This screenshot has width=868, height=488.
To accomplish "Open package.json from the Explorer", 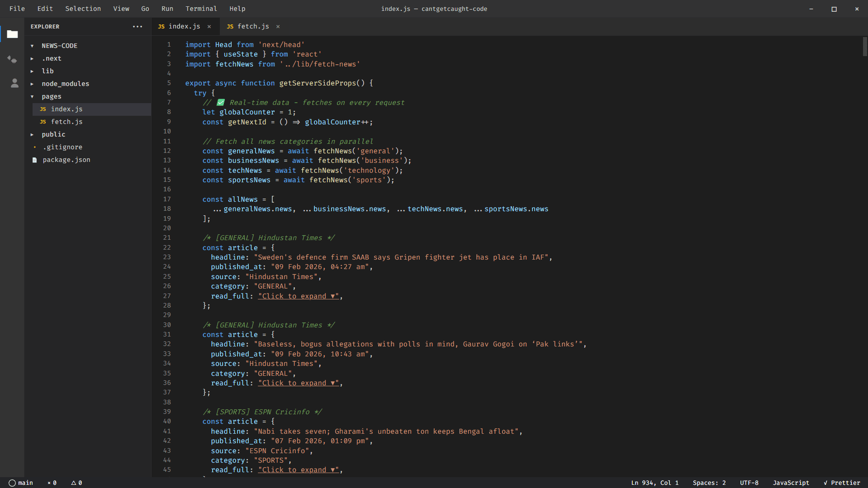I will [x=66, y=160].
